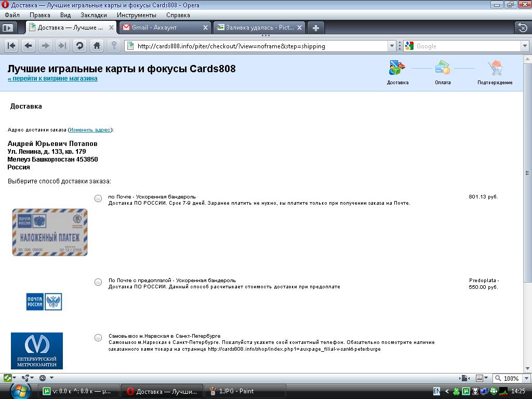Open the Справка menu

178,15
